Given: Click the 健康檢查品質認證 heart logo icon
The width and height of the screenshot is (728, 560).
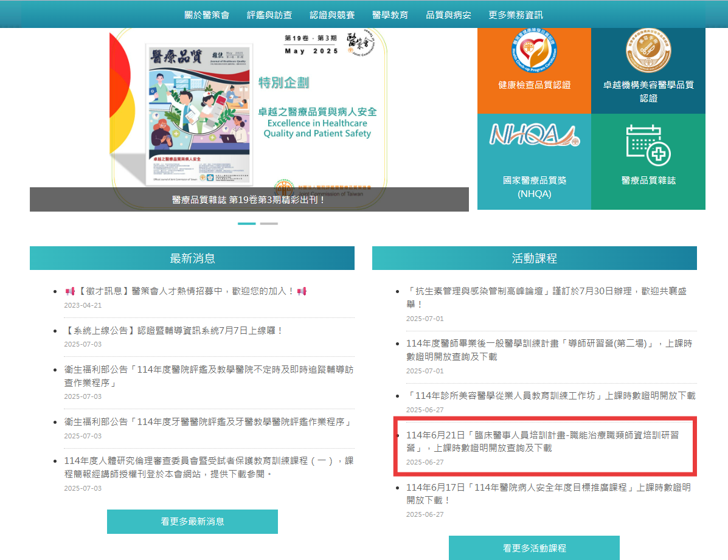Looking at the screenshot, I should [x=535, y=50].
